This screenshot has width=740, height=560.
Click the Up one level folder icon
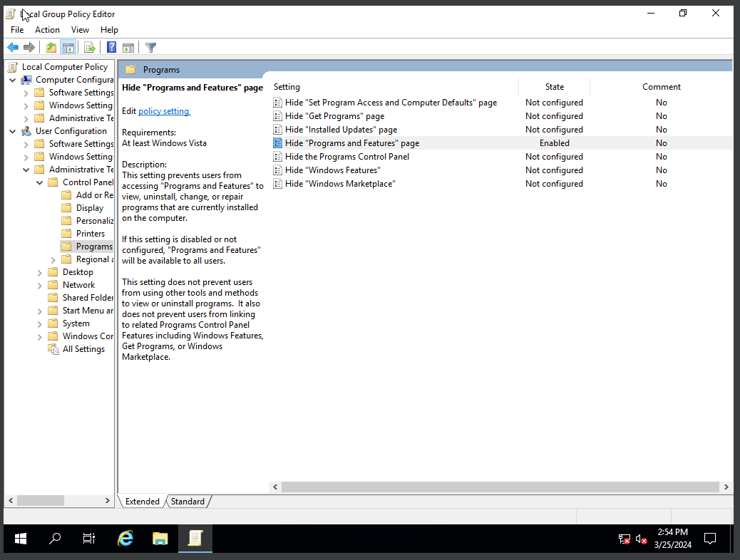pyautogui.click(x=51, y=47)
